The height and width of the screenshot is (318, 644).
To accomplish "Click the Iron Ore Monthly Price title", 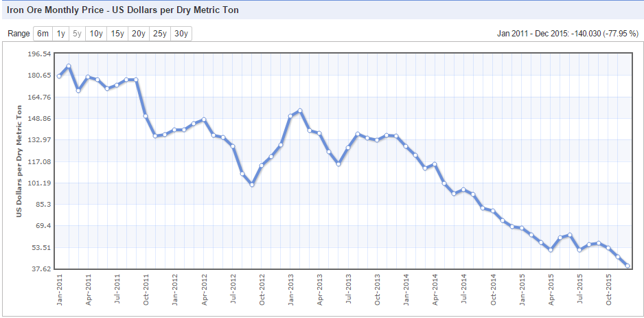I will pos(122,10).
